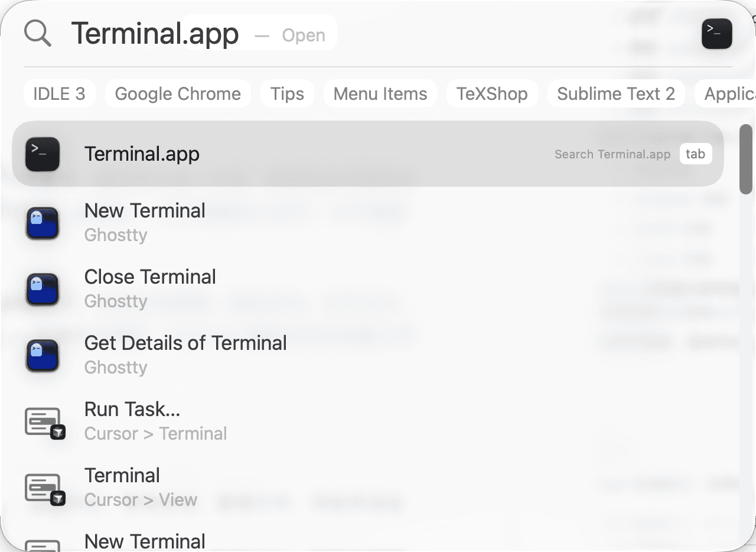This screenshot has height=552, width=756.
Task: Run the Cursor Run Task command
Action: click(131, 408)
